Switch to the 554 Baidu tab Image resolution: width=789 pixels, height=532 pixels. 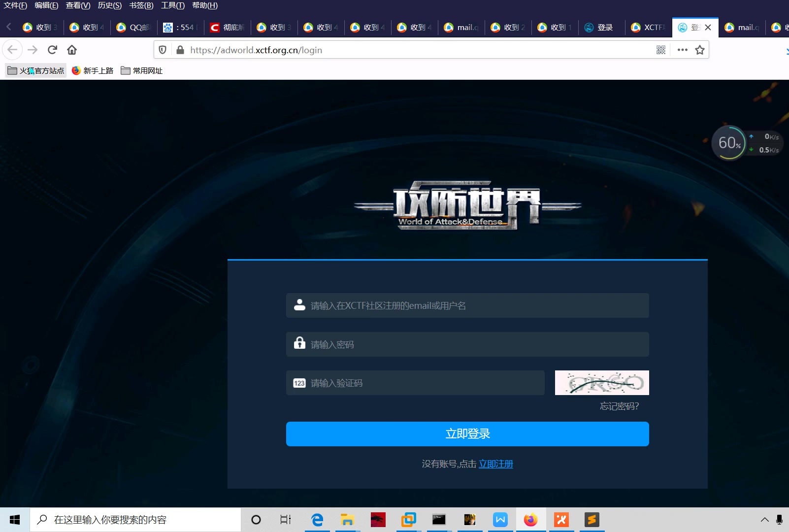pos(180,28)
